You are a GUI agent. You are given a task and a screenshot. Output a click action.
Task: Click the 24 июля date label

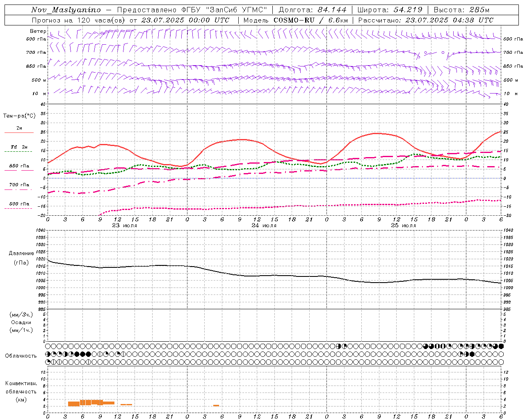[264, 226]
